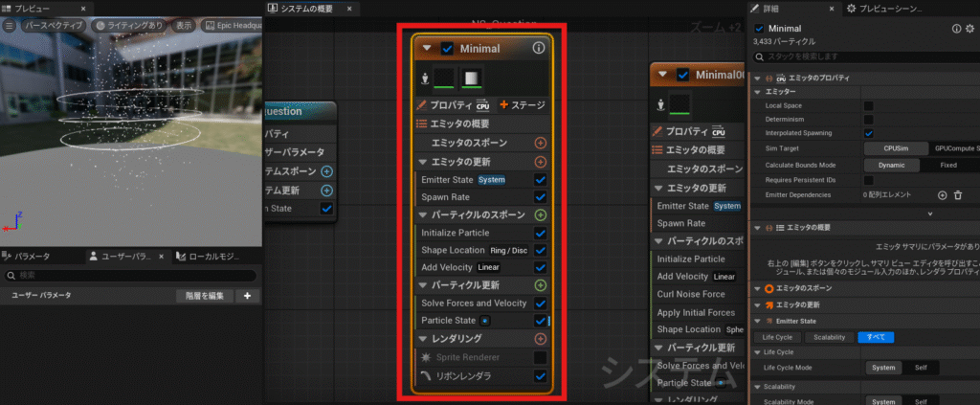Click the Particle State dot icon in Minimal
Screen dimensions: 980x405
pos(484,321)
